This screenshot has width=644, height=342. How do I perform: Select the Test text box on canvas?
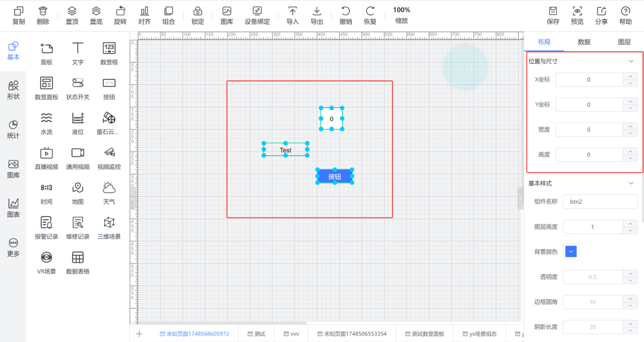pyautogui.click(x=286, y=150)
